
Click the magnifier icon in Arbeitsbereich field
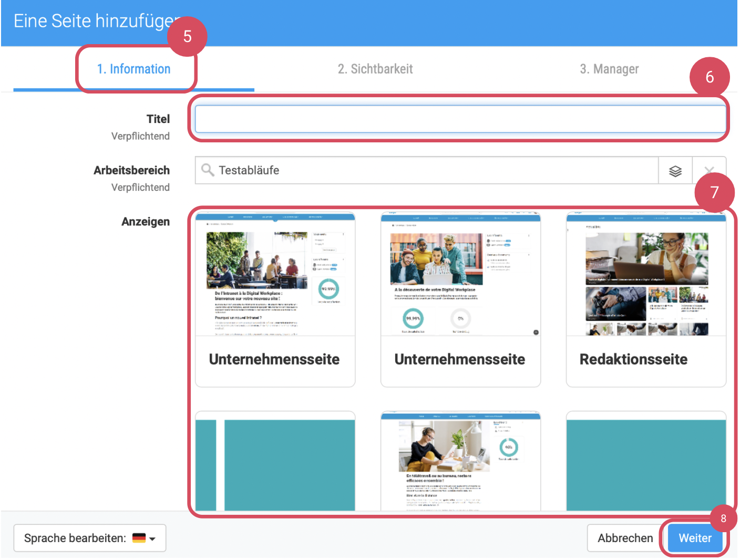208,170
